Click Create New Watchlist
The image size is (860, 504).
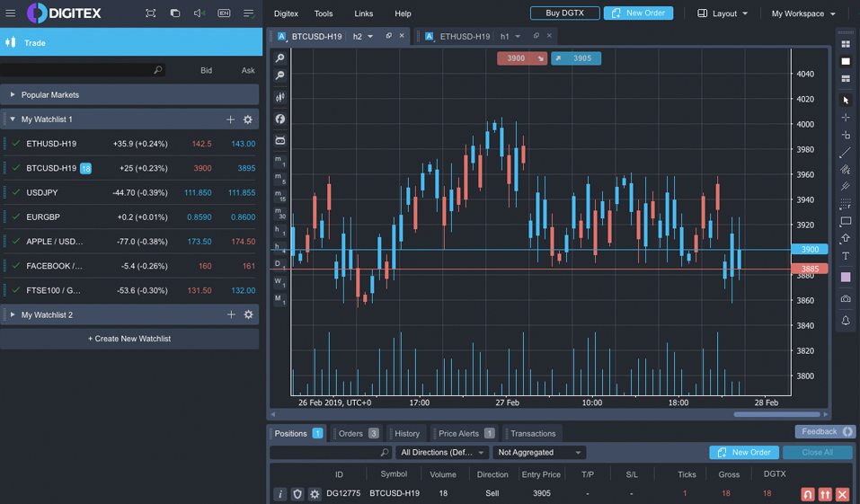coord(129,339)
